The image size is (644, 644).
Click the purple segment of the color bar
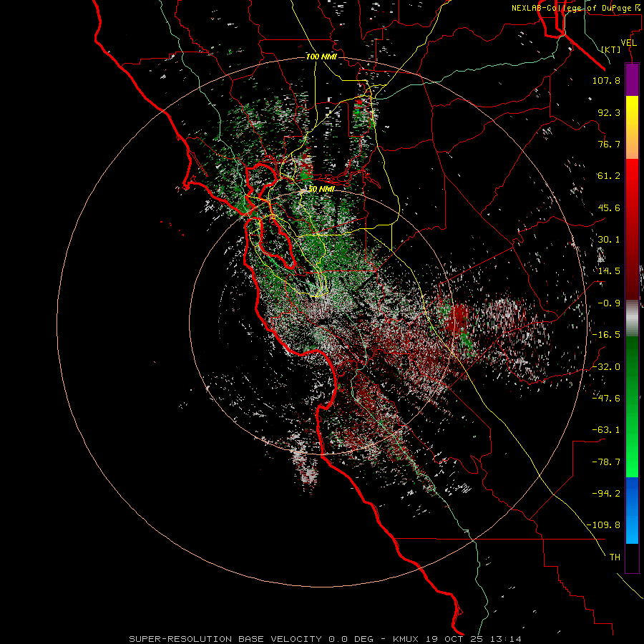(632, 80)
